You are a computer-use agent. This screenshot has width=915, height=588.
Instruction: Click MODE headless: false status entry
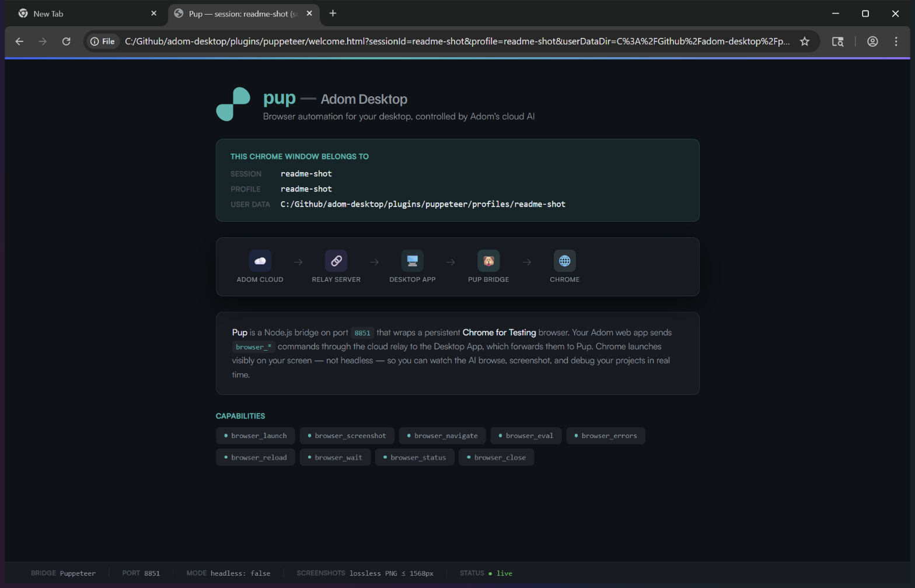(228, 573)
